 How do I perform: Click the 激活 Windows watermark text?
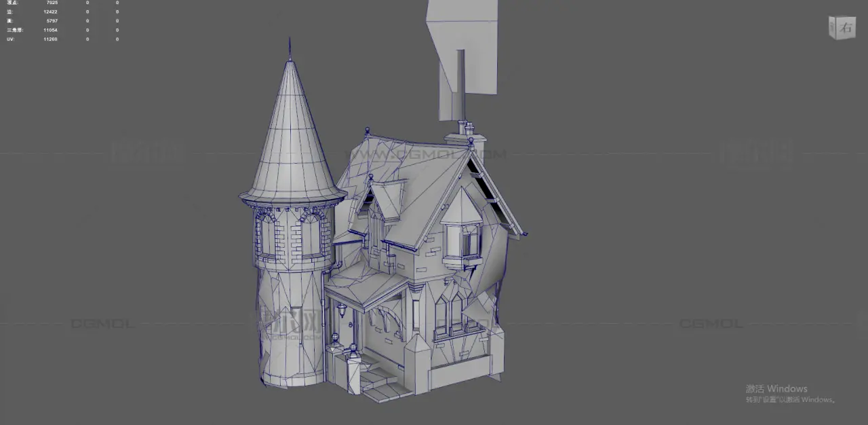[x=776, y=389]
